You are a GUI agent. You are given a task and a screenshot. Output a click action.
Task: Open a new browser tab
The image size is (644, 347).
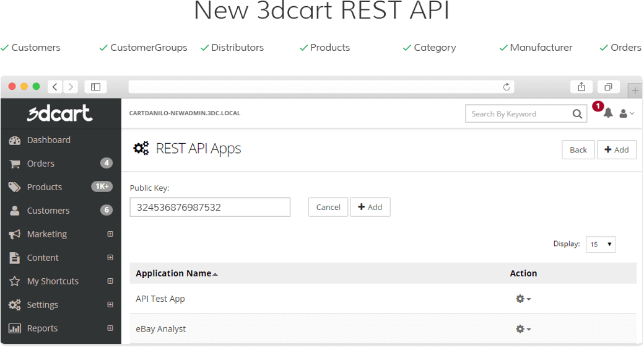click(634, 91)
